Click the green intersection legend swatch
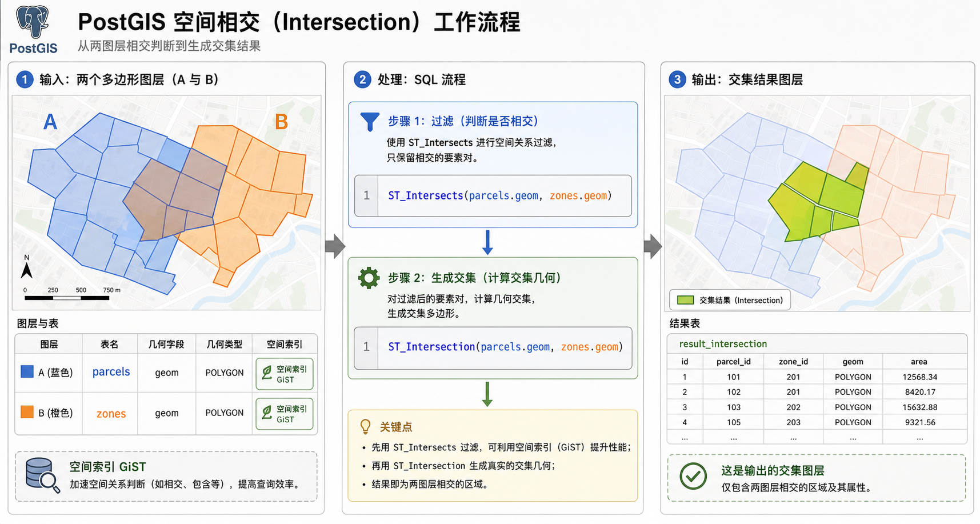Viewport: 980px width, 524px height. (685, 300)
